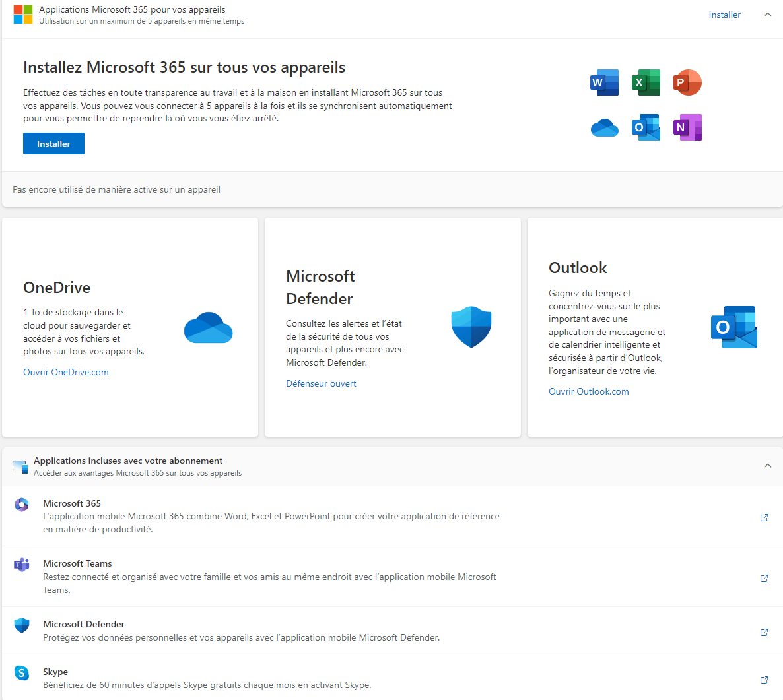This screenshot has width=783, height=700.
Task: Click the devices icon beside Applications incluses
Action: coord(20,466)
